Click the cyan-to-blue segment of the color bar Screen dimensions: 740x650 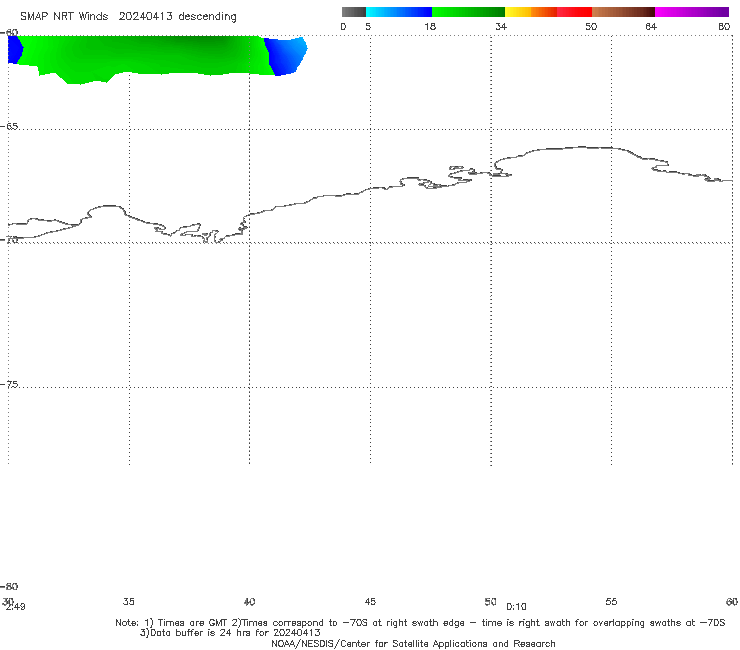tap(399, 12)
